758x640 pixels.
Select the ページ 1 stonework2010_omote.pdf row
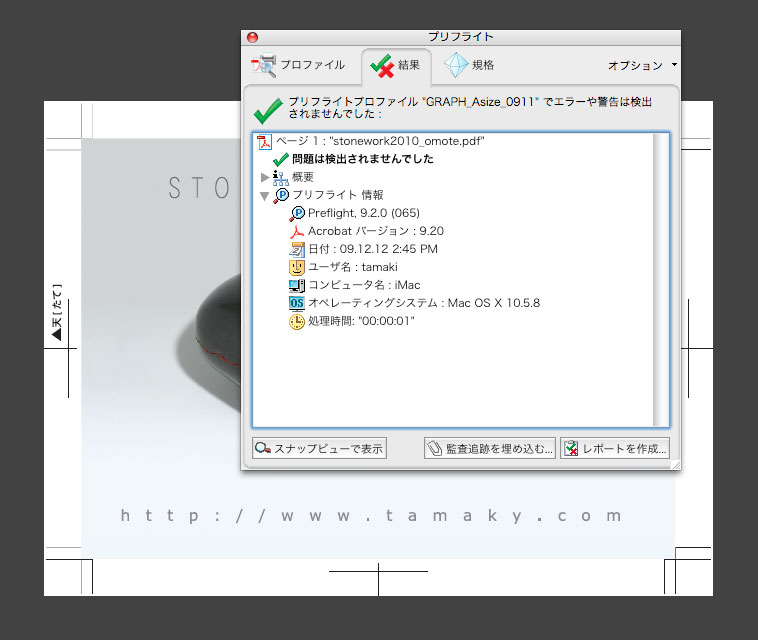click(x=380, y=142)
